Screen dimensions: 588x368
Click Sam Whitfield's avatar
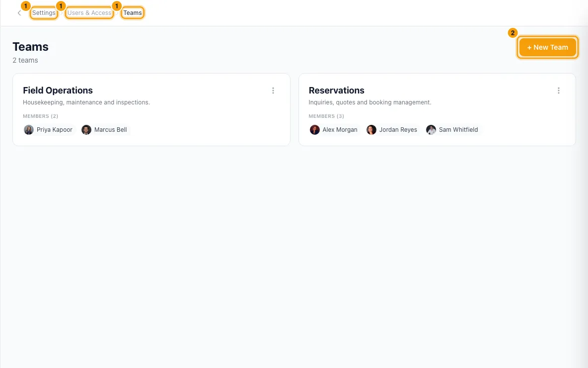[431, 130]
